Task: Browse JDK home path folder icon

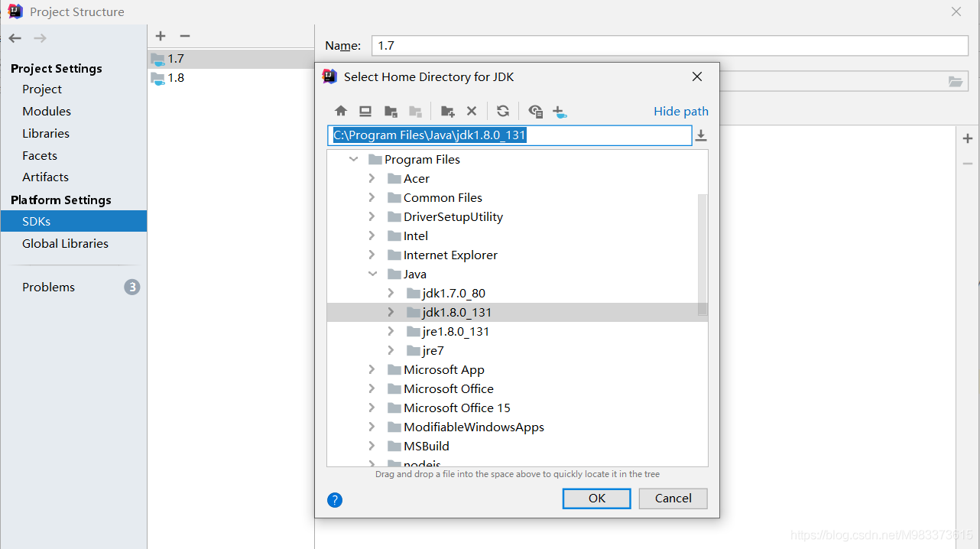Action: tap(956, 82)
